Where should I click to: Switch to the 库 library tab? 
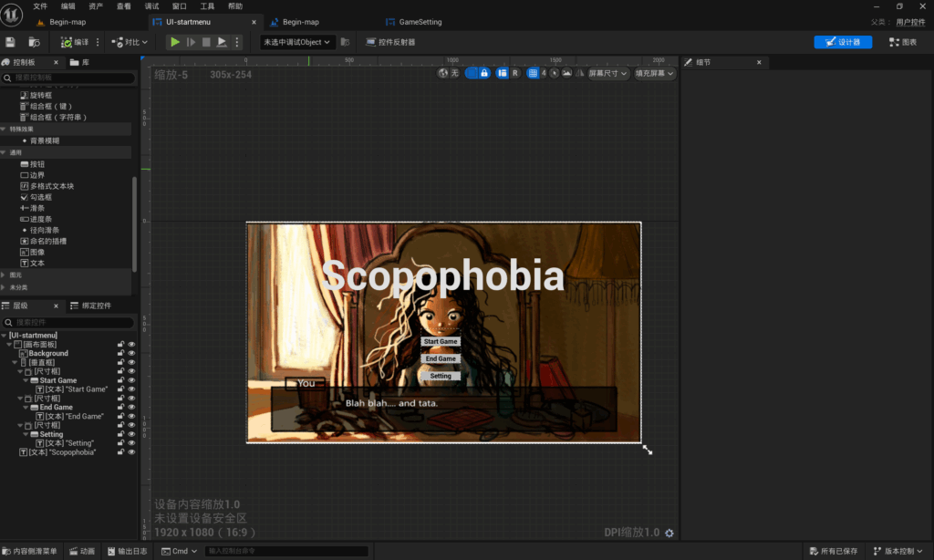[x=80, y=62]
